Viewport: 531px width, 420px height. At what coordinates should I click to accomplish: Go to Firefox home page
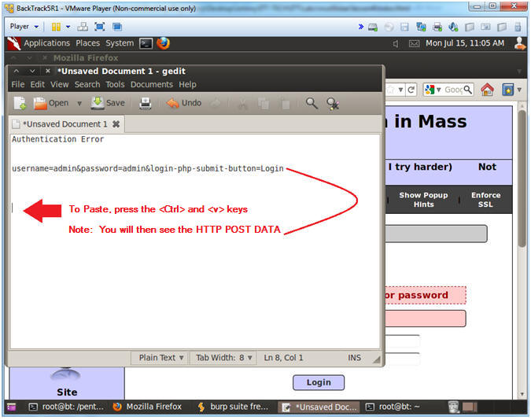(487, 90)
